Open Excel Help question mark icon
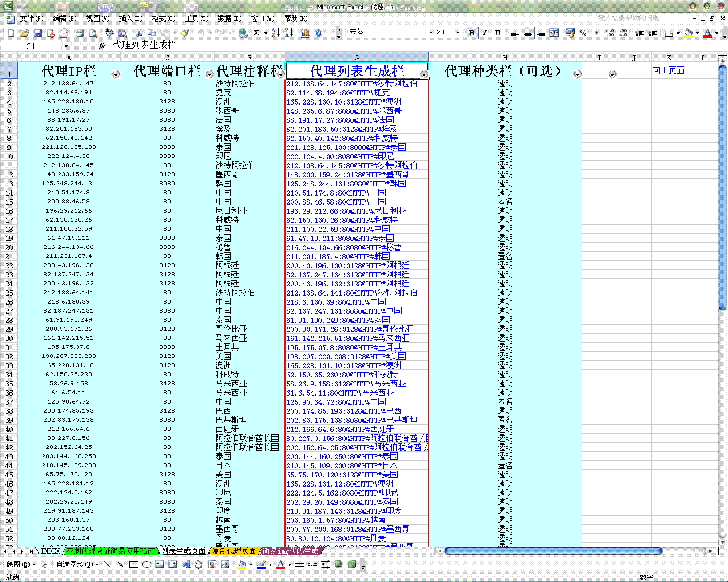 318,33
